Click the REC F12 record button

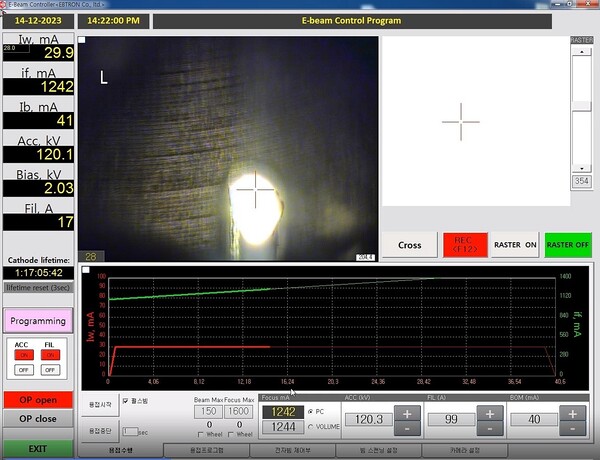click(465, 245)
